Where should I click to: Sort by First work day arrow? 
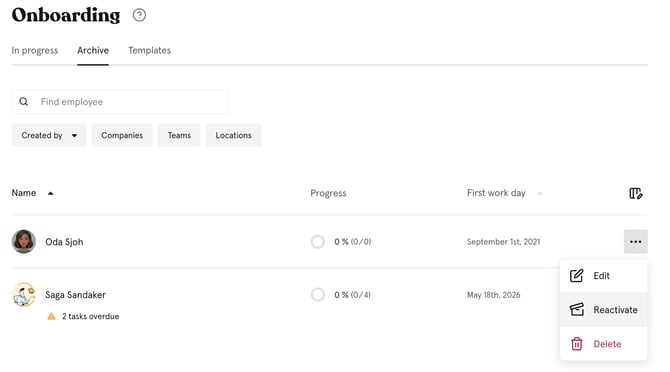[x=540, y=193]
